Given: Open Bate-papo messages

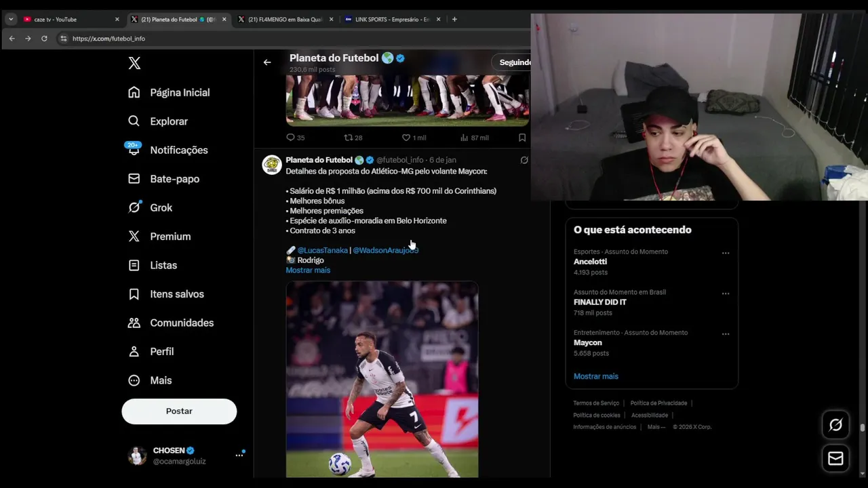Looking at the screenshot, I should coord(163,179).
